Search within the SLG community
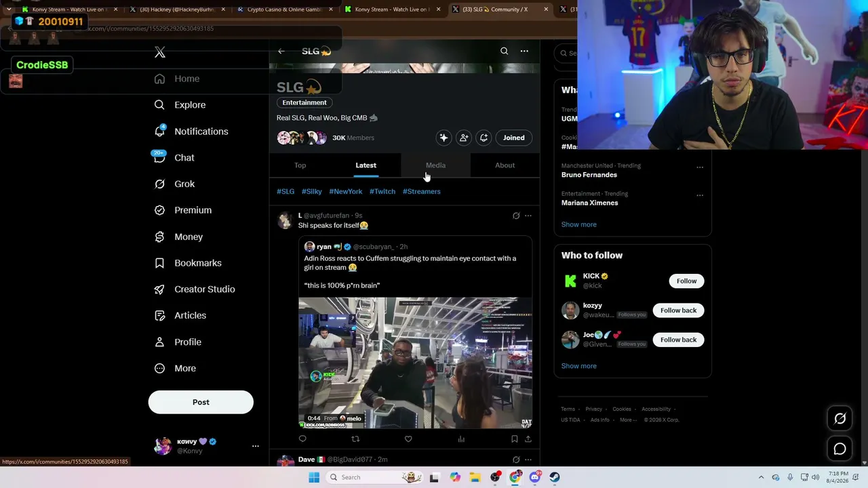Viewport: 868px width, 488px height. (504, 51)
